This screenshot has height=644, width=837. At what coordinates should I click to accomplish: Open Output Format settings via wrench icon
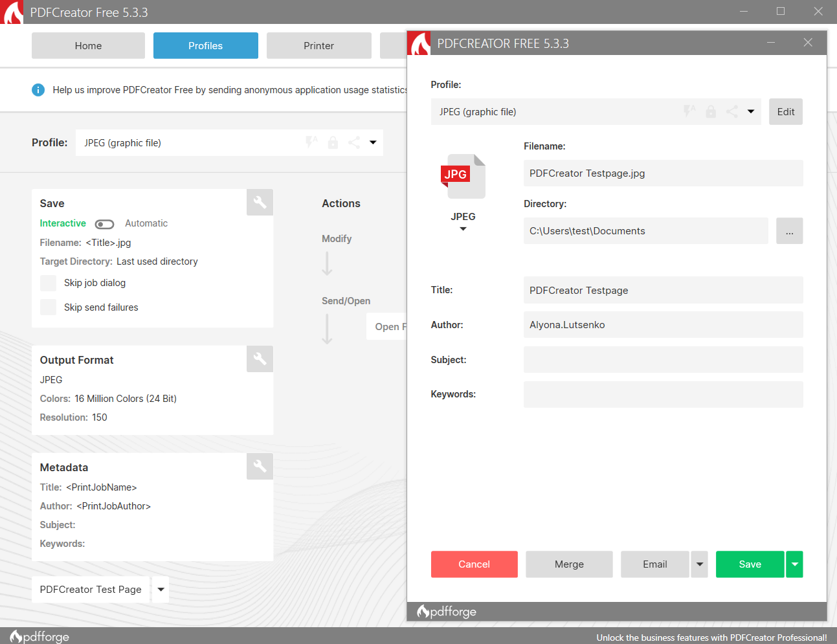coord(260,359)
